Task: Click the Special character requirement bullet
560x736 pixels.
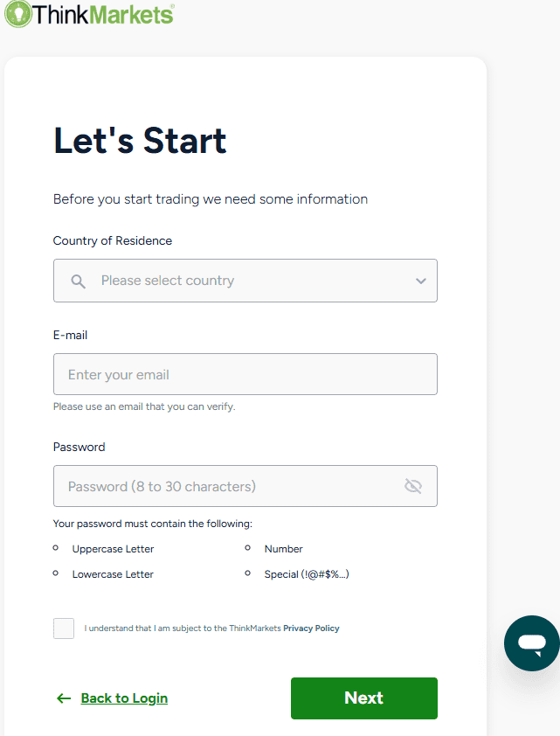Action: pyautogui.click(x=249, y=573)
